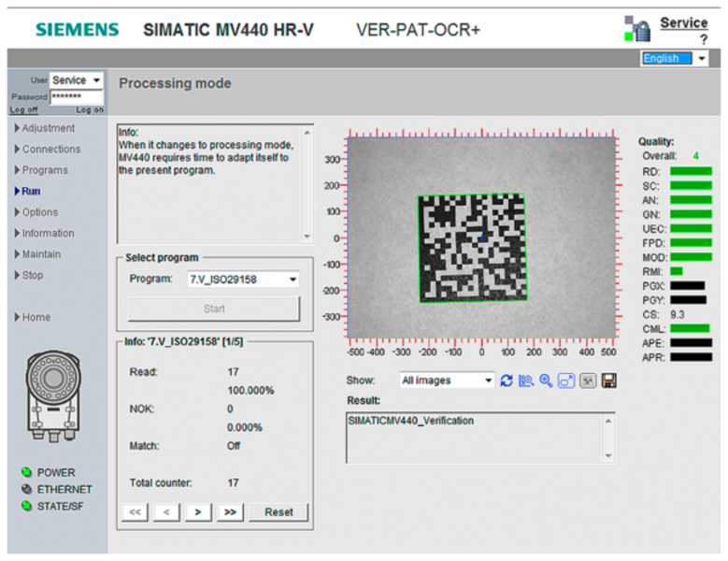728x561 pixels.
Task: Open the Maintain menu item
Action: tap(38, 254)
